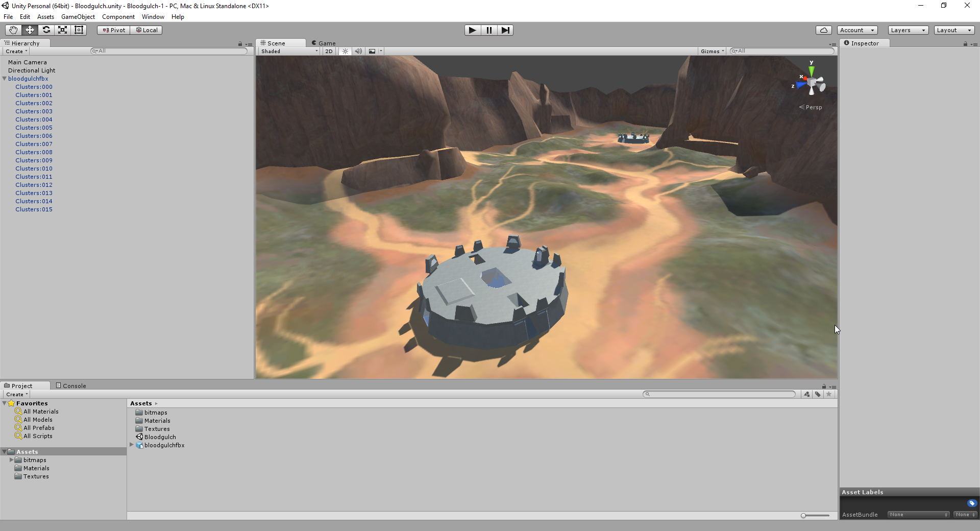Open the Gizmos dropdown
This screenshot has height=531, width=980.
pos(713,51)
